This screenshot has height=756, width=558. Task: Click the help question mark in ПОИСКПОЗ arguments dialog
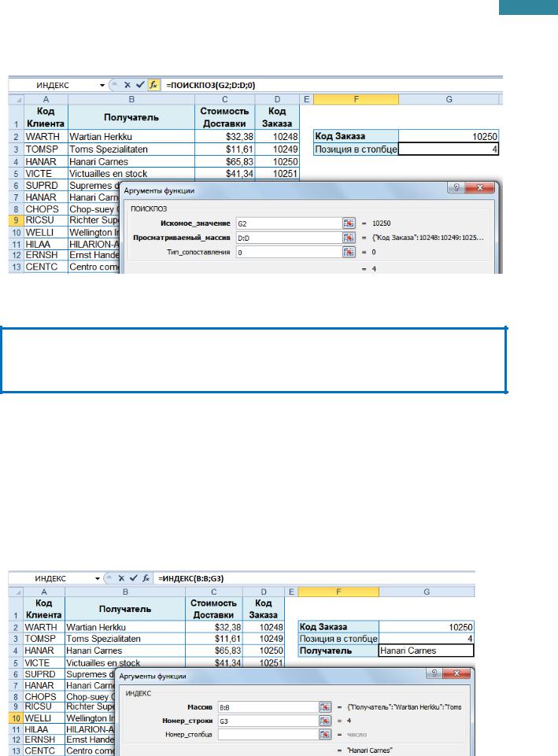pyautogui.click(x=456, y=187)
